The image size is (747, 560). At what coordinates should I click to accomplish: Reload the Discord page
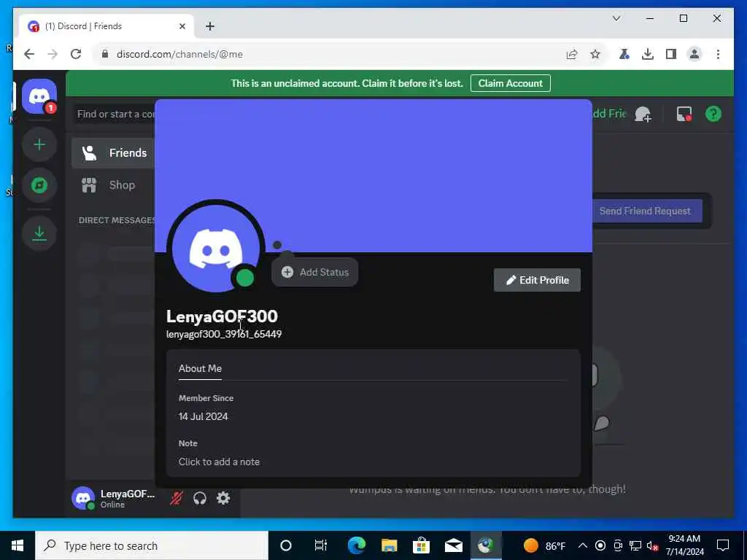click(76, 54)
